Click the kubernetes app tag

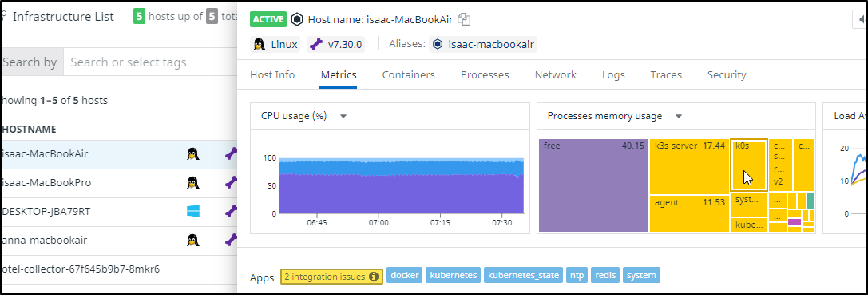[454, 275]
